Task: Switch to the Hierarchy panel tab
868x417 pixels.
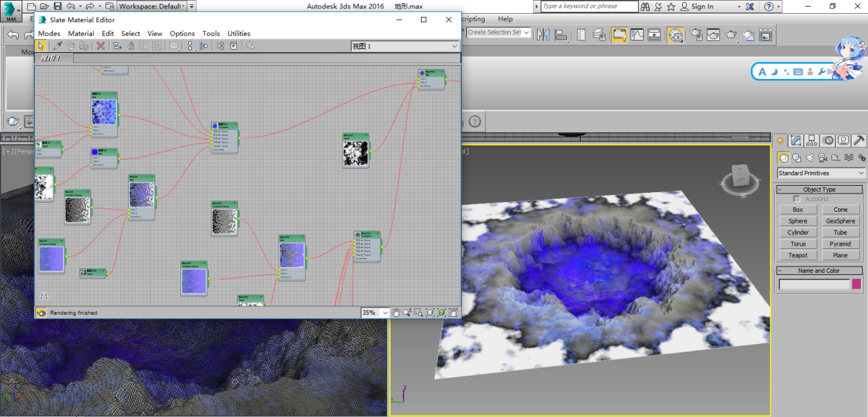Action: (x=811, y=141)
